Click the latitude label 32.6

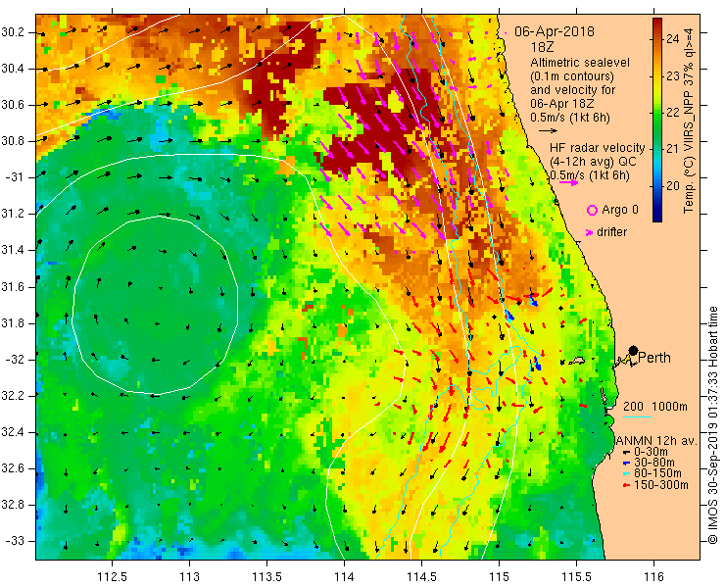point(13,468)
